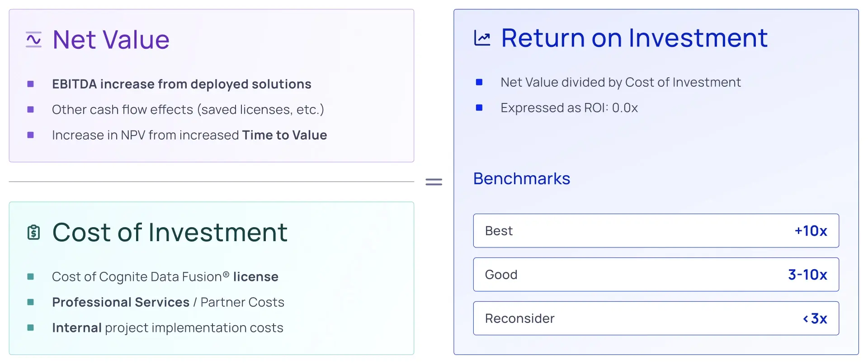
Task: Click the Return on Investment chart icon
Action: [x=482, y=38]
